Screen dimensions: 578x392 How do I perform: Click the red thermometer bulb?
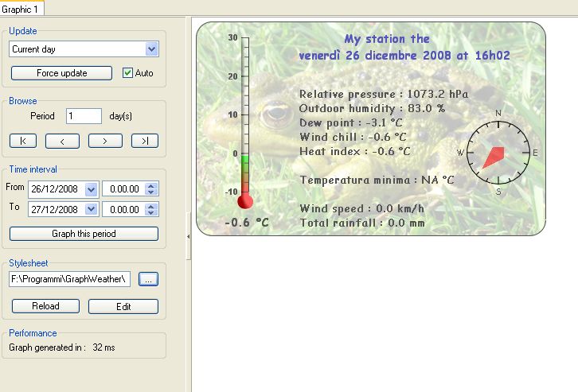point(245,202)
